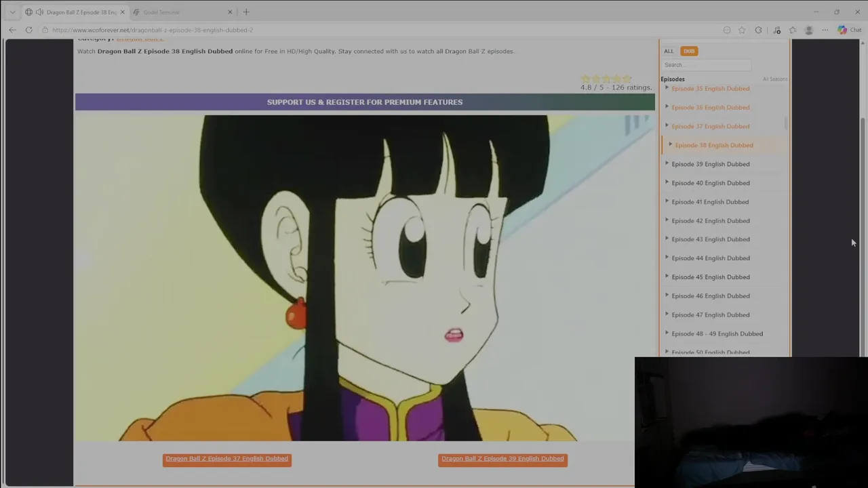
Task: Open Episode 39 English Dubbed link
Action: click(x=711, y=164)
